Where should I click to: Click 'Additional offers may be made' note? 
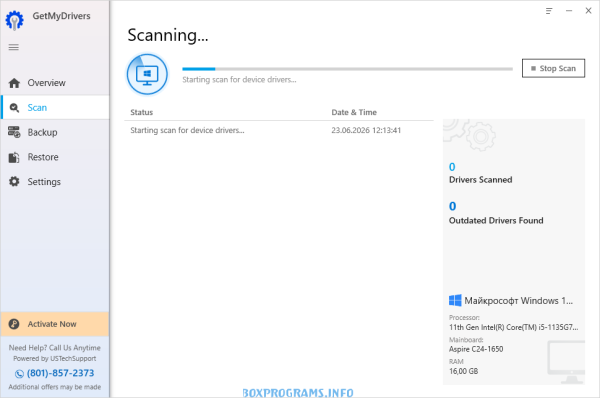point(55,387)
